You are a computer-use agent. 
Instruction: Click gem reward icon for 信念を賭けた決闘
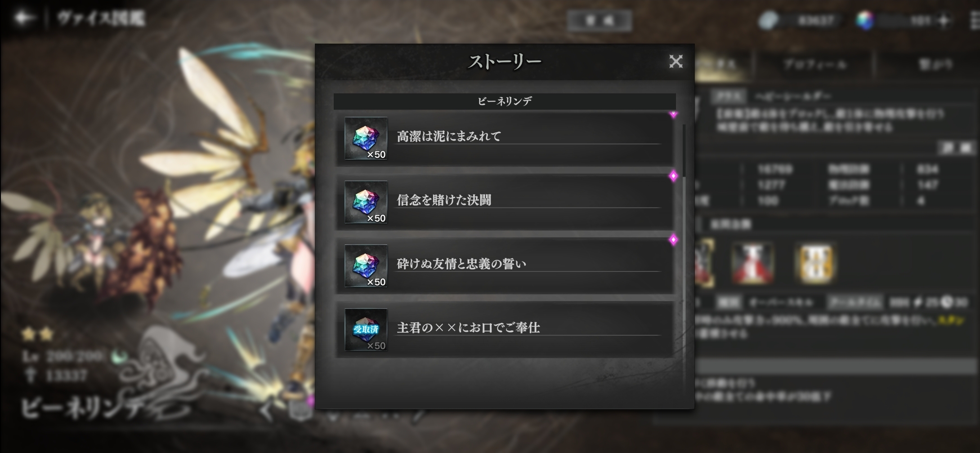tap(366, 202)
